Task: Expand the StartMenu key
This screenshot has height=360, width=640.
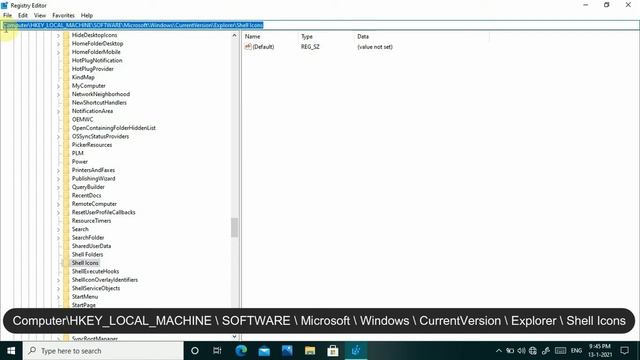Action: pos(58,297)
